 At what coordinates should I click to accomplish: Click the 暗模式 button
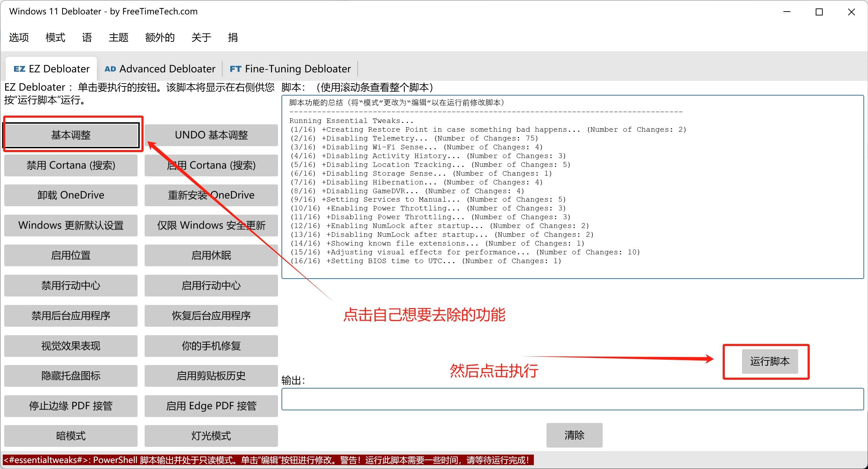point(71,436)
